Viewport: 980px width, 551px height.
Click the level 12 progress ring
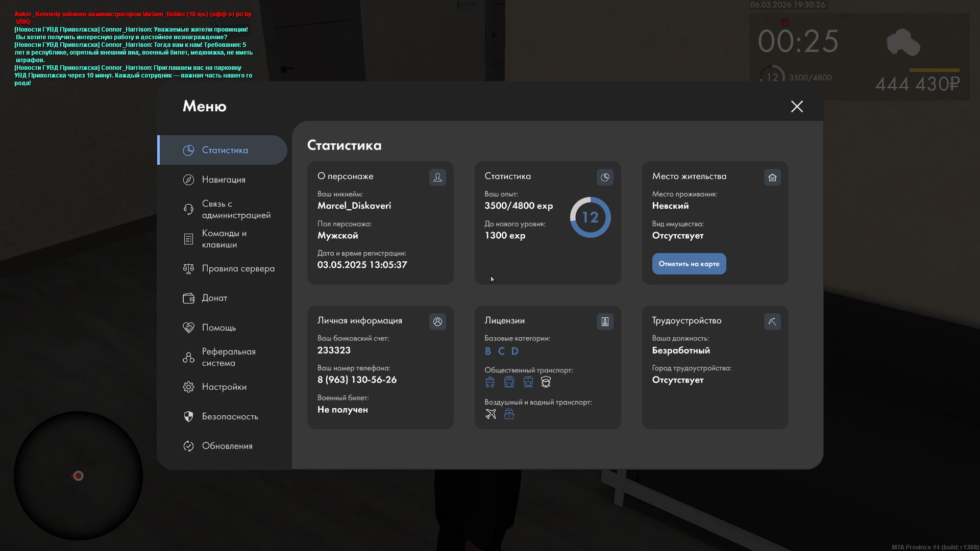click(x=590, y=217)
